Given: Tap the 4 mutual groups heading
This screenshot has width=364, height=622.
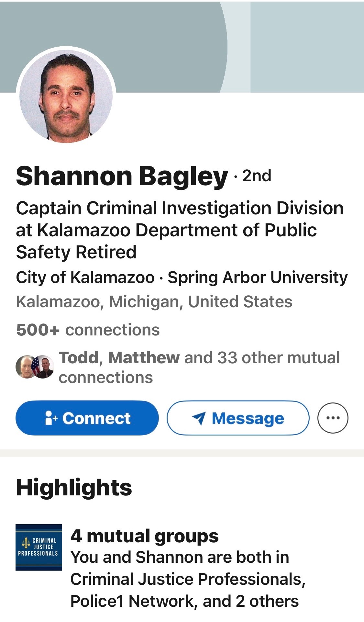Looking at the screenshot, I should pos(144,536).
